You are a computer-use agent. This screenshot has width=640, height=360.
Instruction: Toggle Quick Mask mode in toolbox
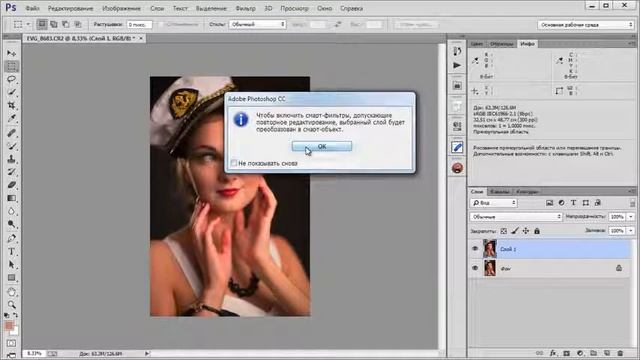(11, 343)
